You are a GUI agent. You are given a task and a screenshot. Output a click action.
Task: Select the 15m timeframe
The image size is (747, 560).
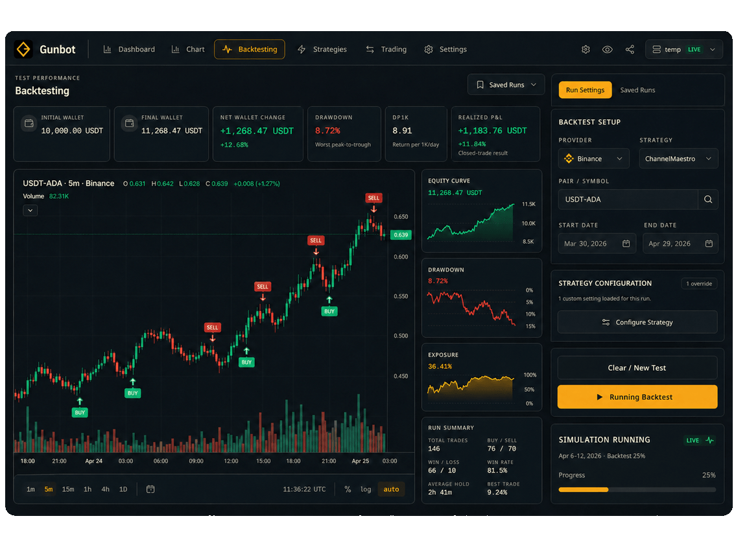(x=68, y=489)
